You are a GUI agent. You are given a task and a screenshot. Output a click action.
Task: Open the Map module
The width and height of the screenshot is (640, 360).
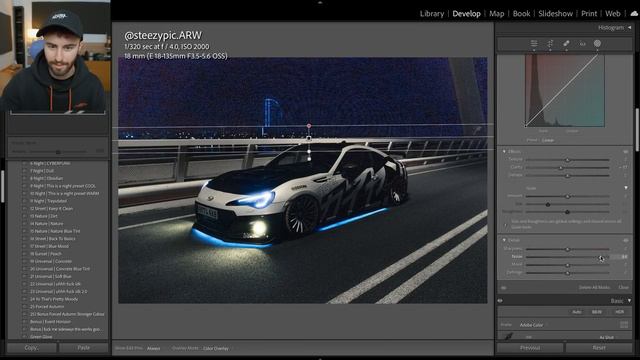[497, 13]
